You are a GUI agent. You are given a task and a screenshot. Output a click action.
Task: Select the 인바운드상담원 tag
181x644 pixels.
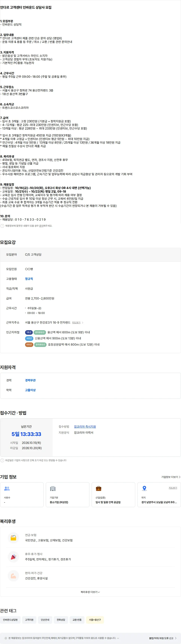pos(10,620)
